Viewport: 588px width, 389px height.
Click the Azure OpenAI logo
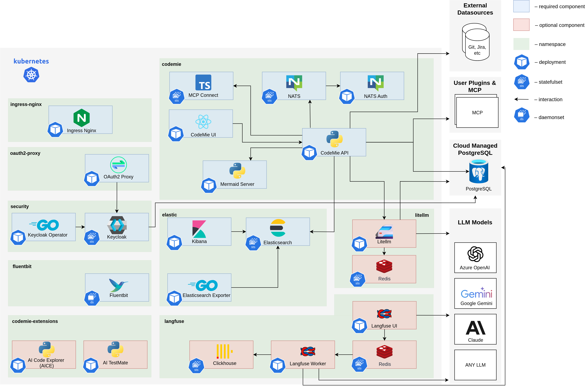click(475, 254)
